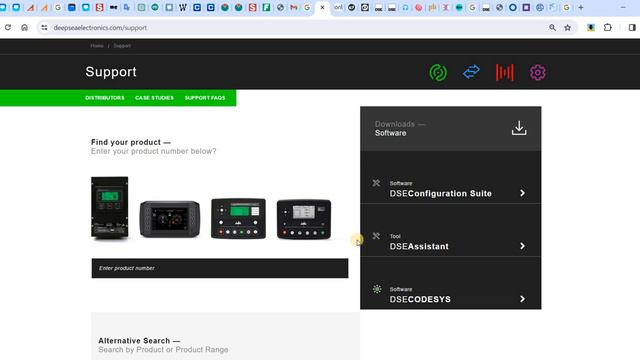The height and width of the screenshot is (360, 640).
Task: Click the green circular header icon
Action: [x=438, y=72]
